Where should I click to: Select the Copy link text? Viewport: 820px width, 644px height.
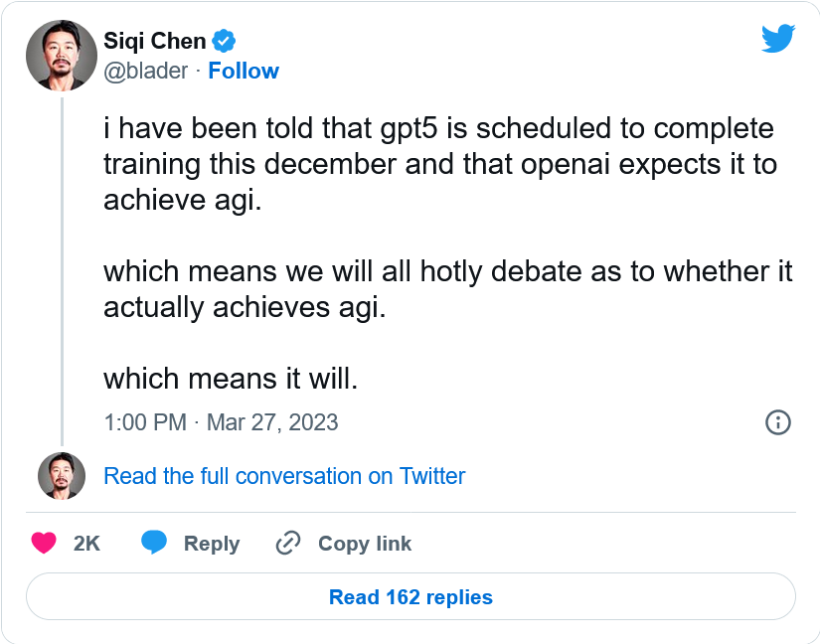[364, 544]
